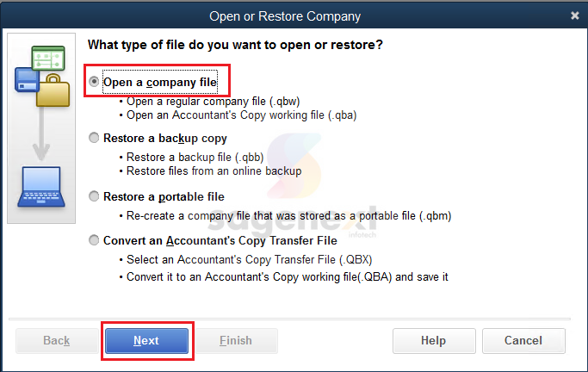Select the Open a company file radio button

point(94,81)
